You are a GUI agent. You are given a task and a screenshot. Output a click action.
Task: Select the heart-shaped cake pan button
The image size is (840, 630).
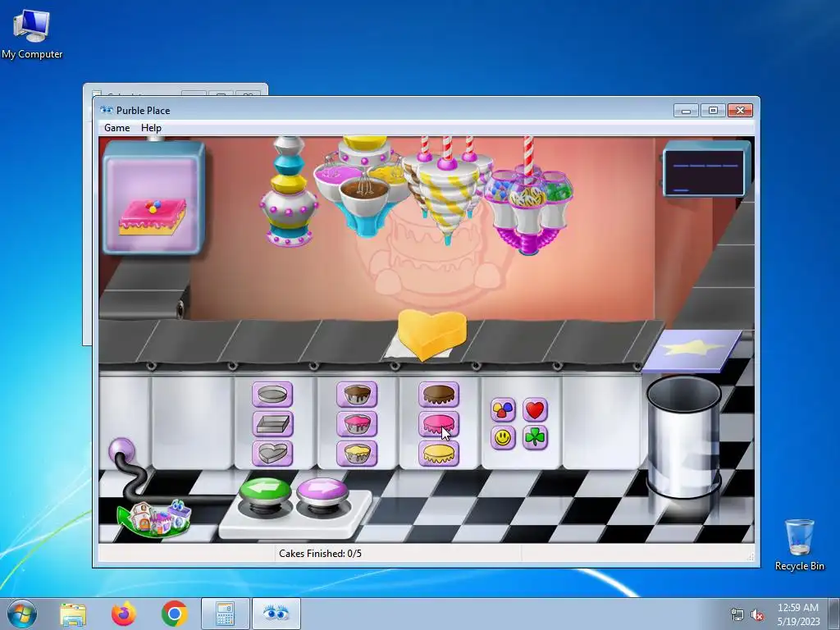click(x=272, y=453)
